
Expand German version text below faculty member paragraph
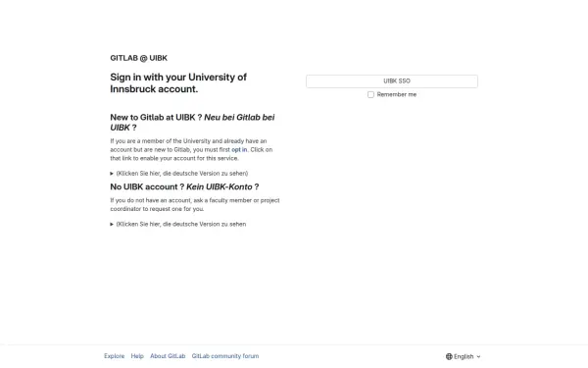[x=181, y=224]
